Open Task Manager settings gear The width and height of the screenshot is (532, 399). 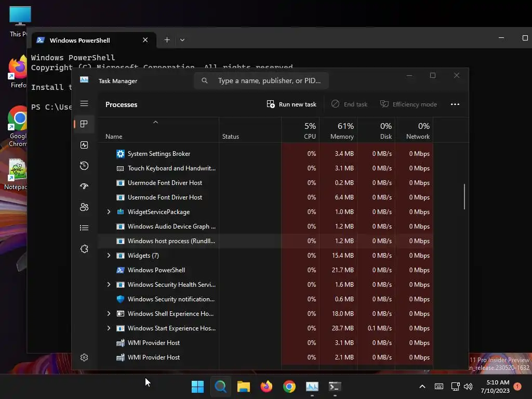[x=84, y=357]
